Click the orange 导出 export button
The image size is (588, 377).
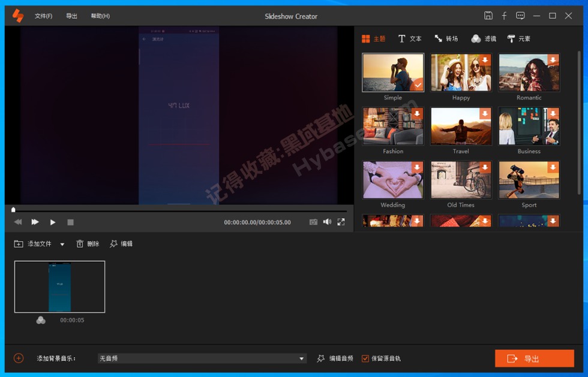coord(535,358)
